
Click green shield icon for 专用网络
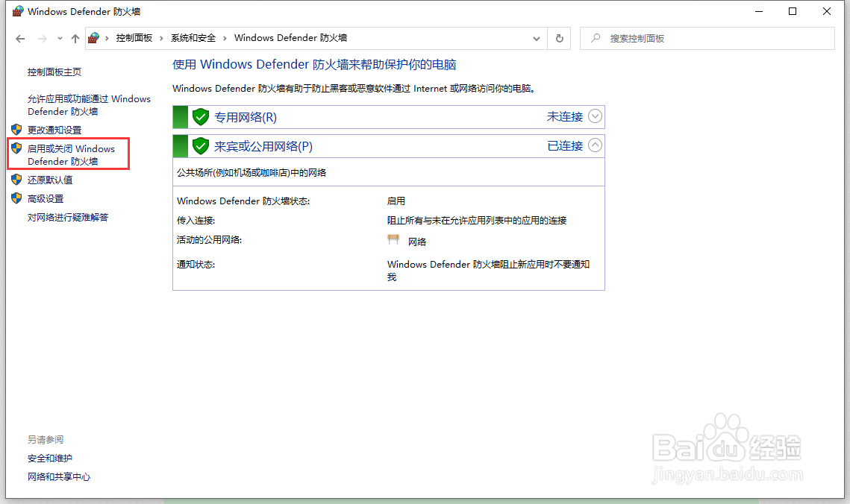[x=201, y=116]
